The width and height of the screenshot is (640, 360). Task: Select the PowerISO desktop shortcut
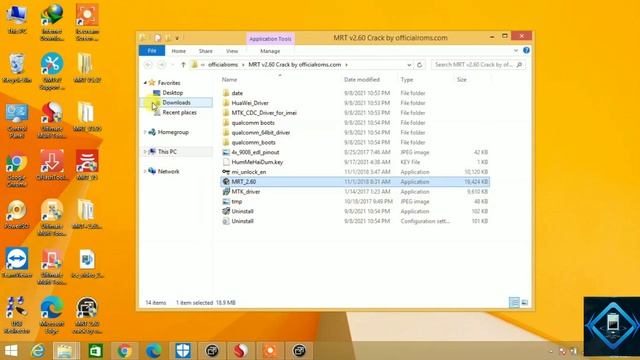(x=17, y=214)
